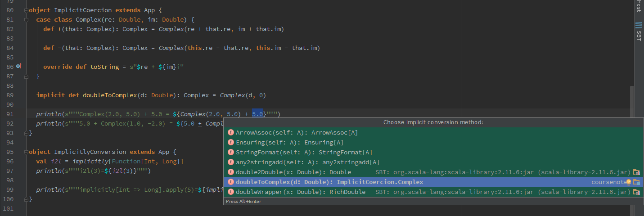
Task: Open the Host side tool tab
Action: [x=639, y=6]
